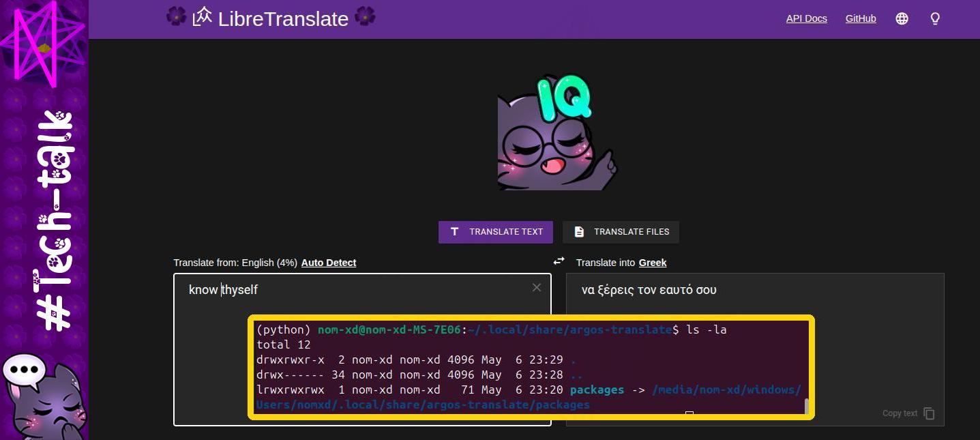Toggle dark mode with the lightbulb icon
Image resolution: width=980 pixels, height=440 pixels.
[936, 18]
